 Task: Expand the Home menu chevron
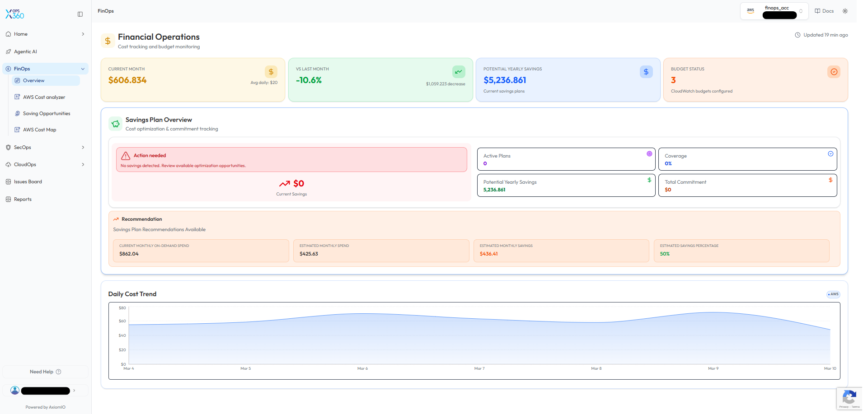pos(83,34)
